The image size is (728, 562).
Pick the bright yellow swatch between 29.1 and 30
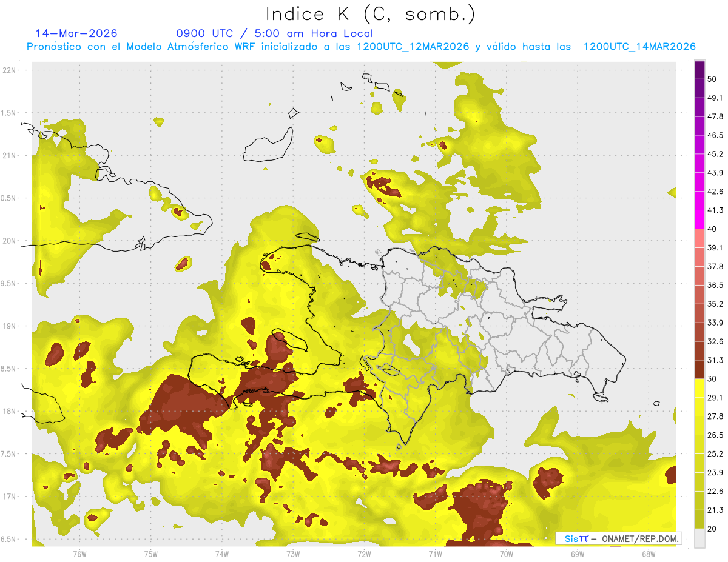click(699, 388)
